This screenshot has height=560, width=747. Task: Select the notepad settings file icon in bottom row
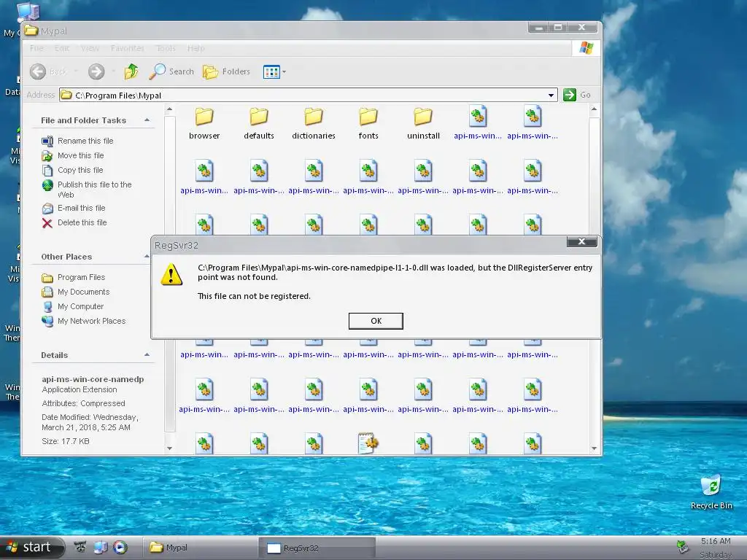[x=368, y=443]
